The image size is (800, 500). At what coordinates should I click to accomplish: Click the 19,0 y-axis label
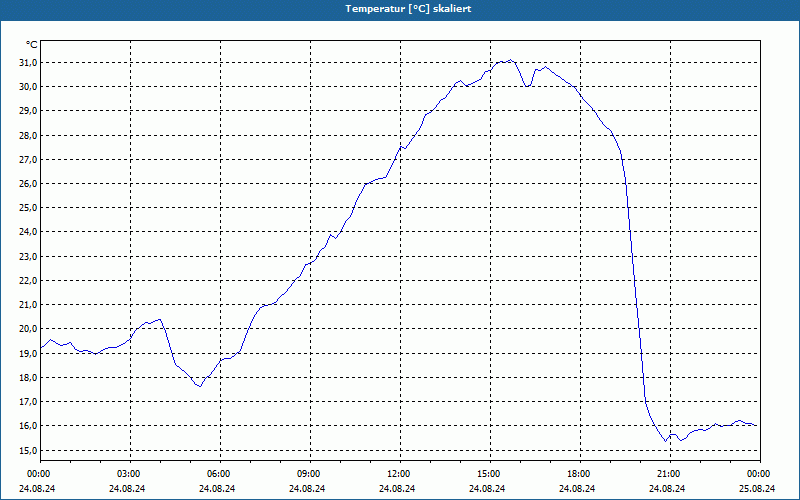point(28,354)
